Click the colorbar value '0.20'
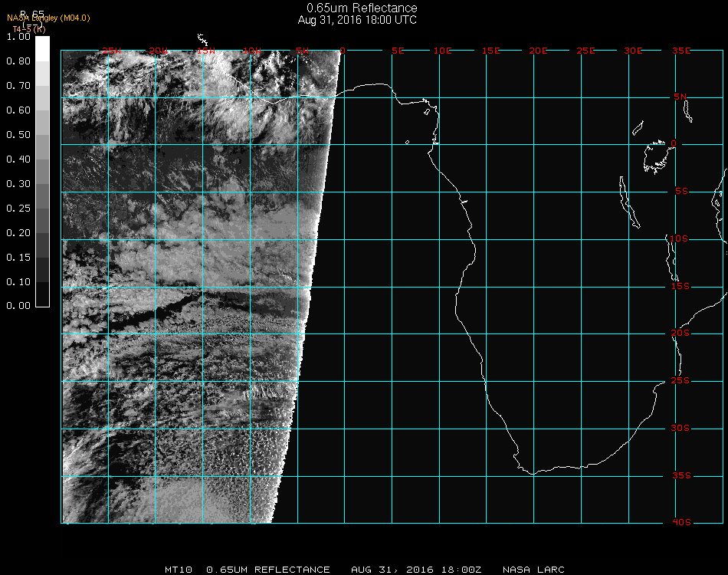Image resolution: width=728 pixels, height=575 pixels. 18,233
